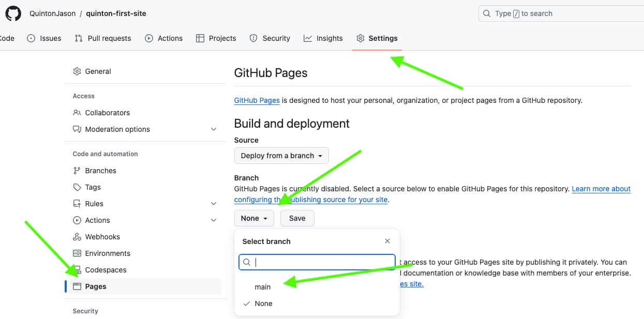Expand the Moderation options chevron
Screen dimensions: 644x319
click(214, 129)
